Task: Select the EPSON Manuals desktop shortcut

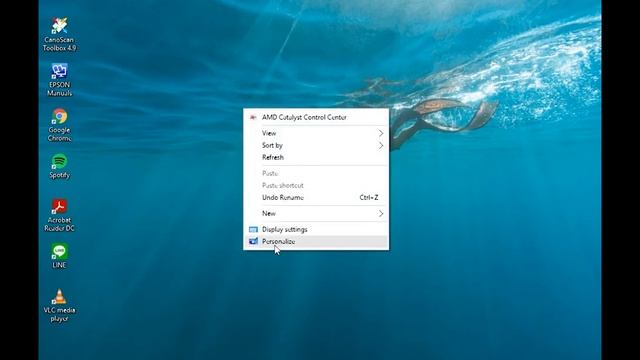Action: (59, 80)
